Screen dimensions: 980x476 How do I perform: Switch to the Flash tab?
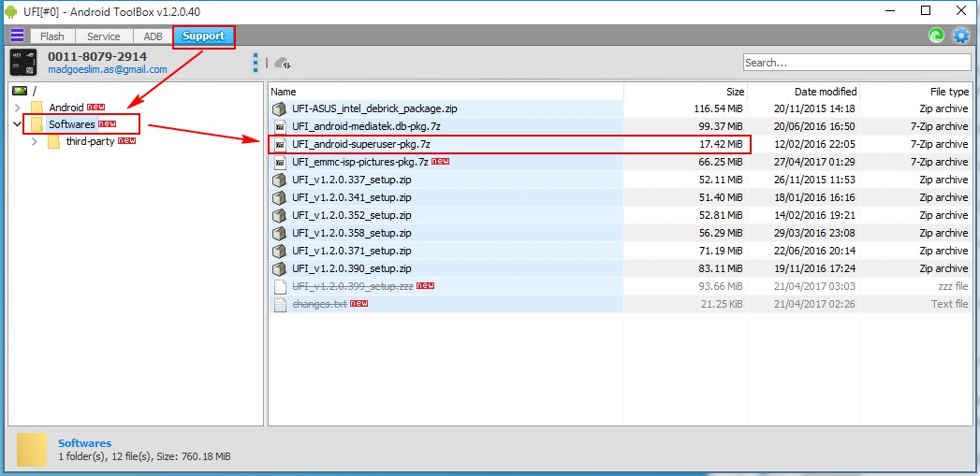tap(52, 36)
